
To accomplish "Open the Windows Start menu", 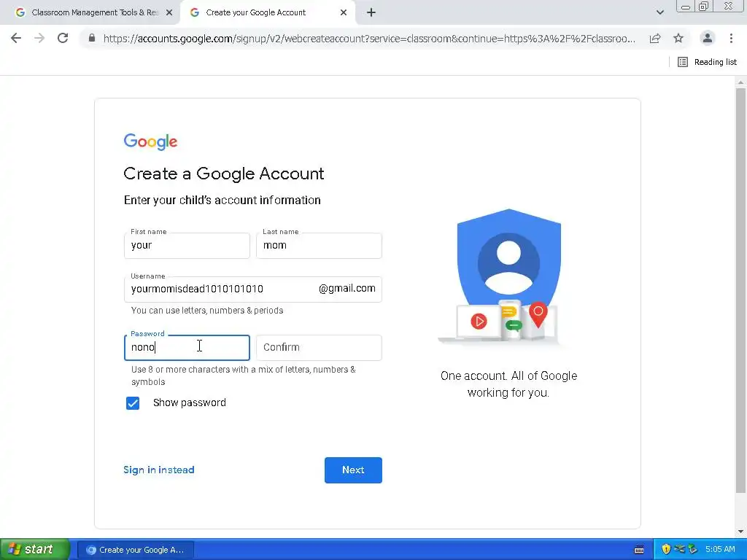I will coord(34,549).
